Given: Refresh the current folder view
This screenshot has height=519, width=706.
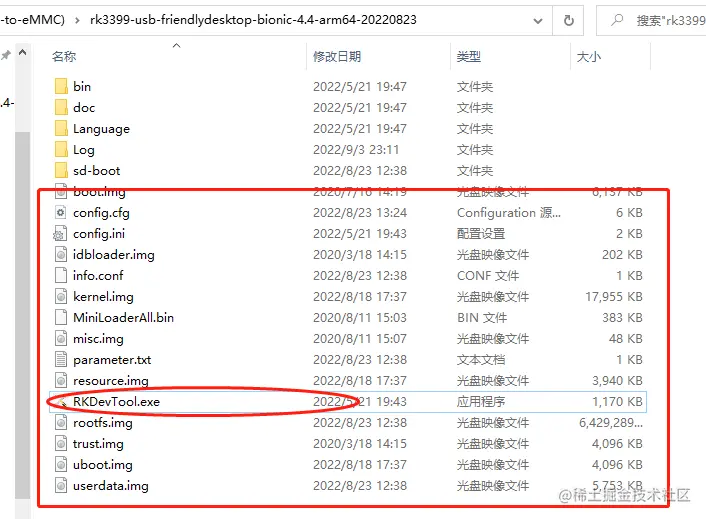Looking at the screenshot, I should (569, 20).
